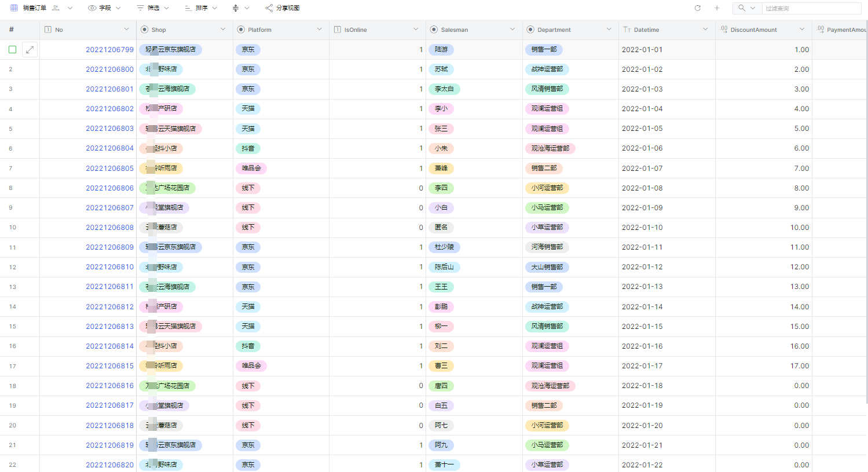Click the No column number-type icon

(x=48, y=30)
